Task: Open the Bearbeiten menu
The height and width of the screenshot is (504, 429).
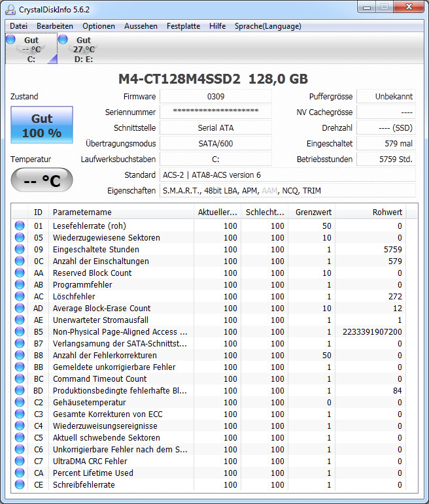Action: (x=55, y=26)
